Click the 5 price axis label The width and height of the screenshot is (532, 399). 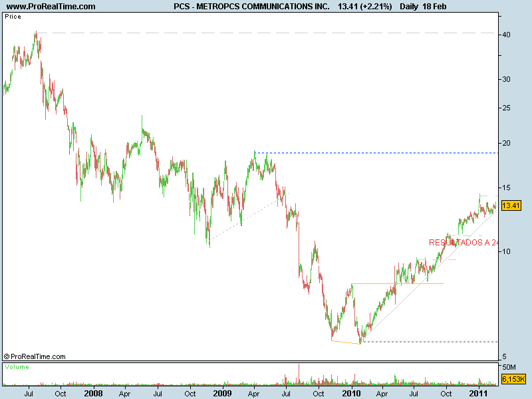pos(504,356)
